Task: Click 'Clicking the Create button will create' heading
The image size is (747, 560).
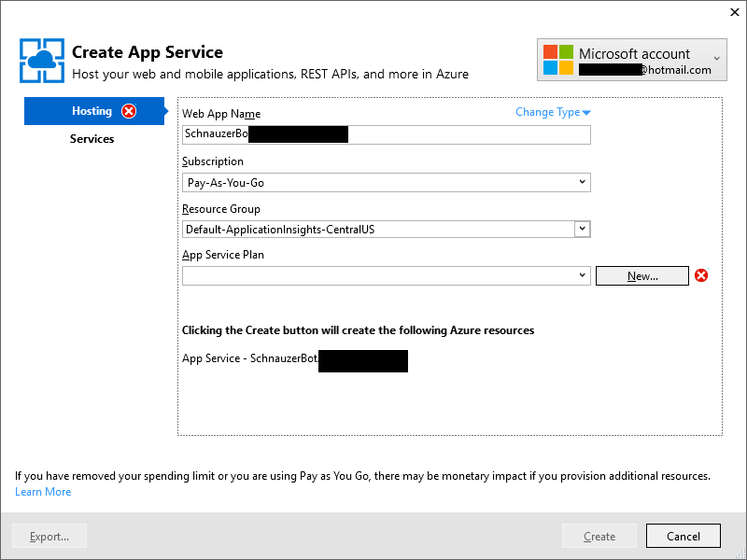Action: [x=359, y=330]
